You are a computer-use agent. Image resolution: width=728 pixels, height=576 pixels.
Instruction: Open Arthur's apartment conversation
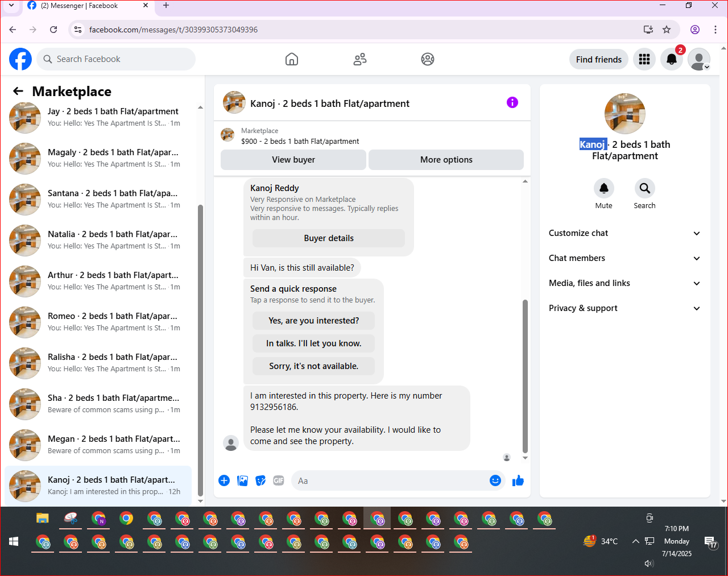(98, 281)
